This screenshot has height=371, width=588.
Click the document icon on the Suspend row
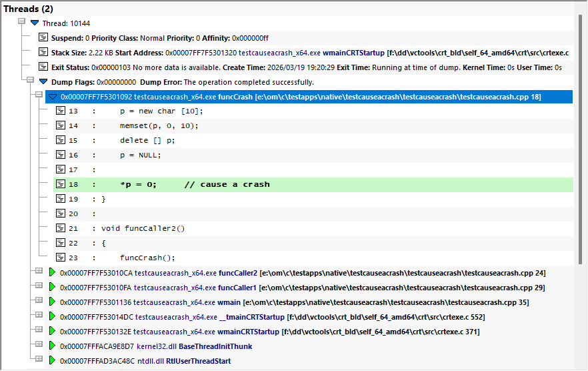pyautogui.click(x=43, y=37)
